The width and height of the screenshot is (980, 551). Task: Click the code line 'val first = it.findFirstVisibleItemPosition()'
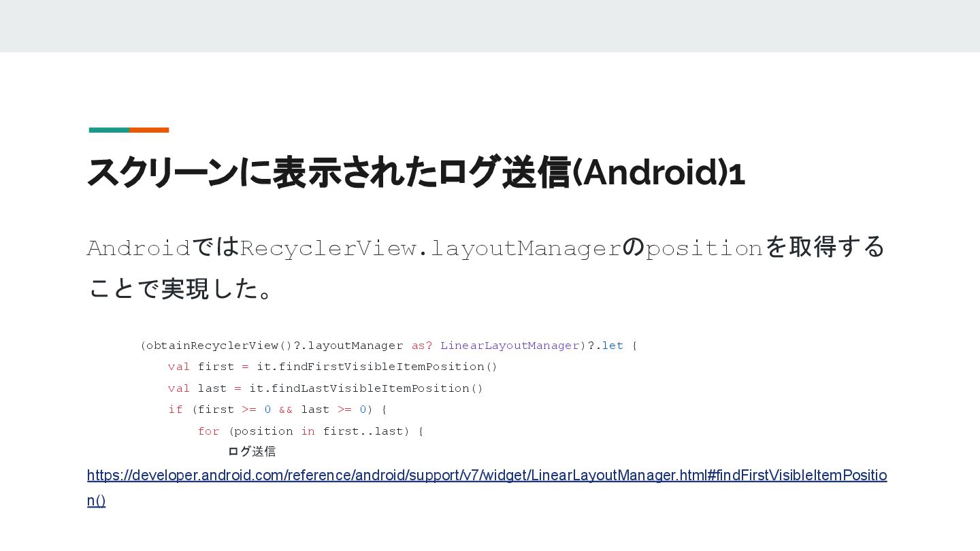pos(333,367)
